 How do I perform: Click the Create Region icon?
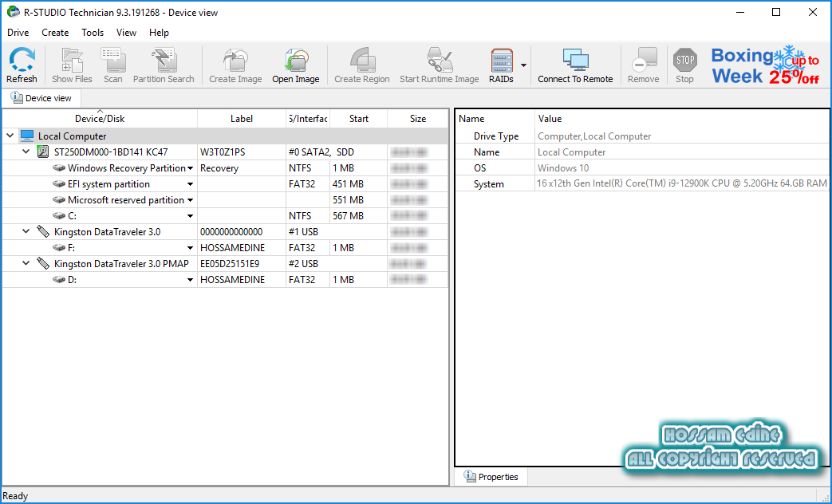(362, 60)
